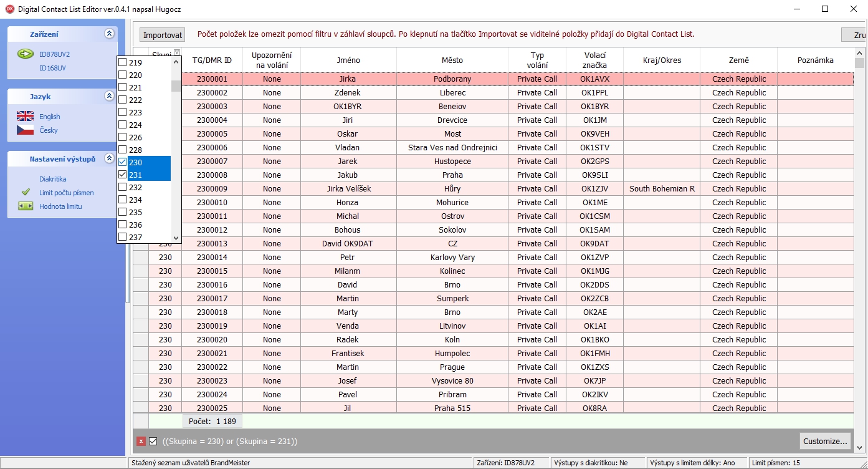
Task: Click the Upozornění na volání column header
Action: click(x=272, y=60)
